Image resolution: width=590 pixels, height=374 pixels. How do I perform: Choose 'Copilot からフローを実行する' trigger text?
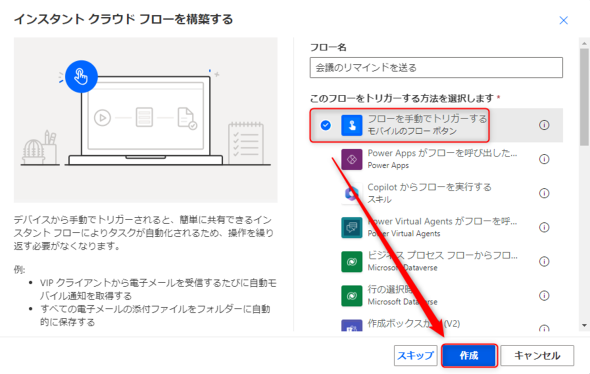pyautogui.click(x=429, y=187)
